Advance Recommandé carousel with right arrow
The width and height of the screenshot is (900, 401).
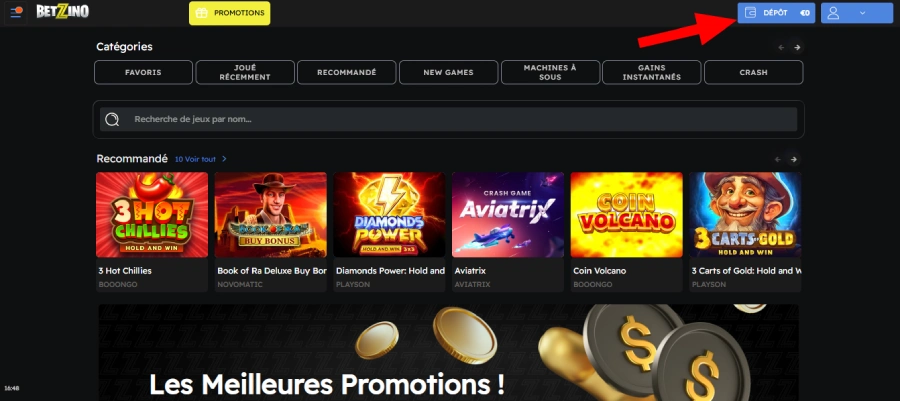(794, 159)
